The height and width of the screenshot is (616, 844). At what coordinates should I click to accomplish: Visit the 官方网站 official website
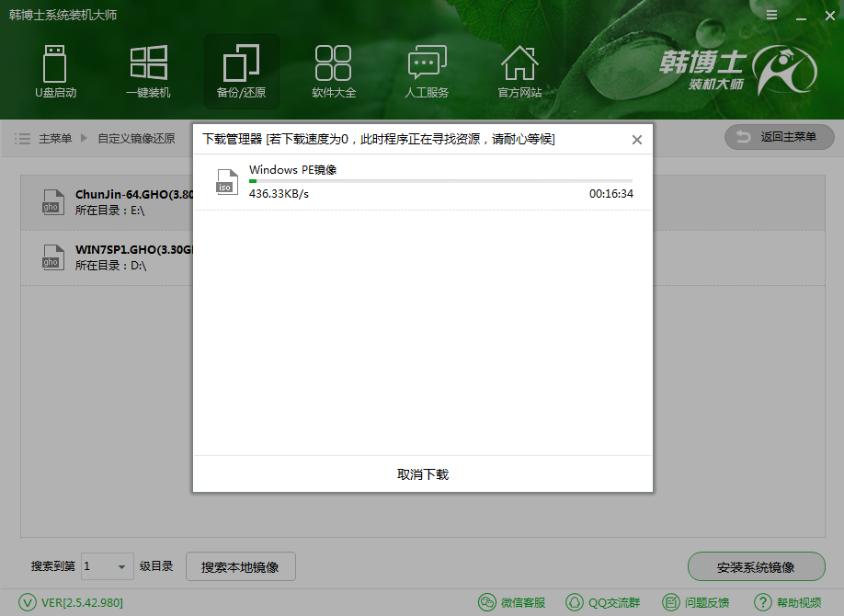pos(519,72)
